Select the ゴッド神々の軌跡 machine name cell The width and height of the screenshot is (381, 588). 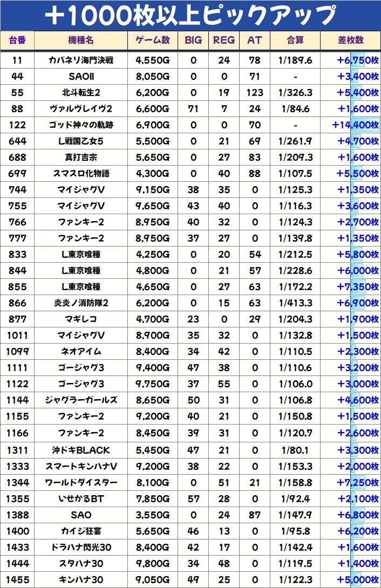point(81,125)
